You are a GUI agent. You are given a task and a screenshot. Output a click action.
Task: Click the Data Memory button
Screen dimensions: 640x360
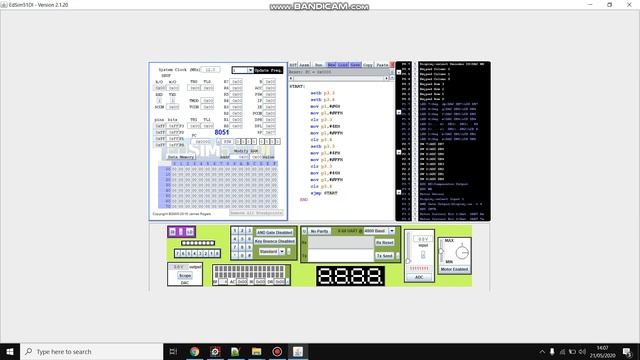click(181, 157)
